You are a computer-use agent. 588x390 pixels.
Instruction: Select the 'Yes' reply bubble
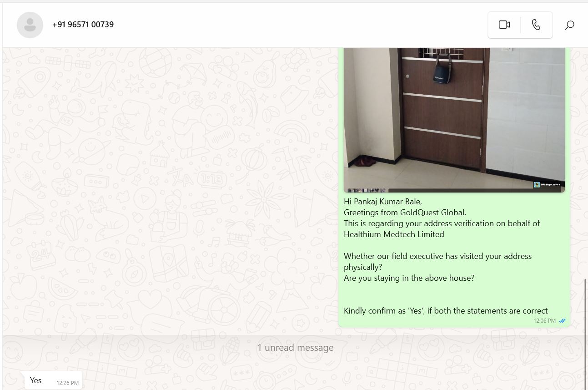pos(53,380)
